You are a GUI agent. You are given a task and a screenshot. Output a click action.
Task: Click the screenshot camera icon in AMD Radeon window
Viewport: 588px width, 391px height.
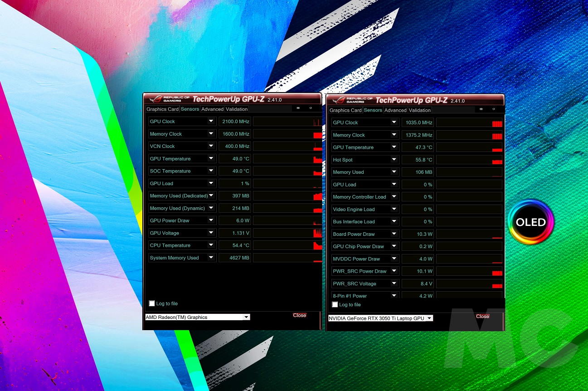pyautogui.click(x=298, y=108)
